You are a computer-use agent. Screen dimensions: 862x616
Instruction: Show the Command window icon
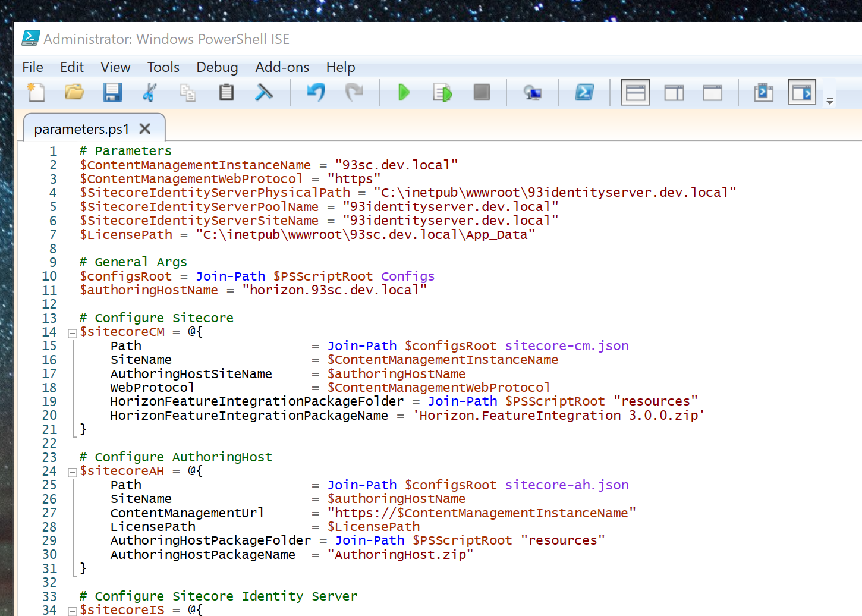tap(764, 92)
